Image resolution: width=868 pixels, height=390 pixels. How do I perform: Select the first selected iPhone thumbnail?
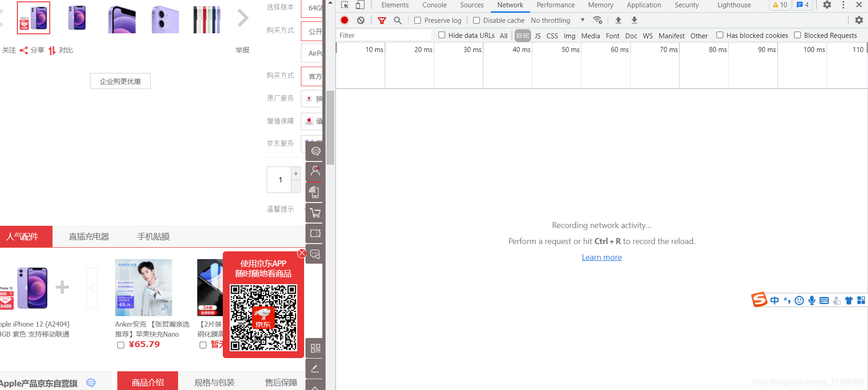pyautogui.click(x=33, y=18)
